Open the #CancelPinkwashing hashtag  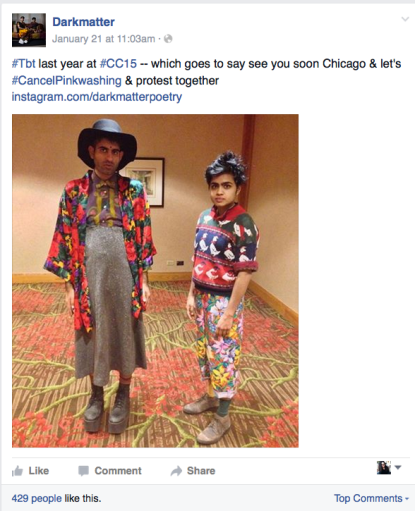[67, 80]
